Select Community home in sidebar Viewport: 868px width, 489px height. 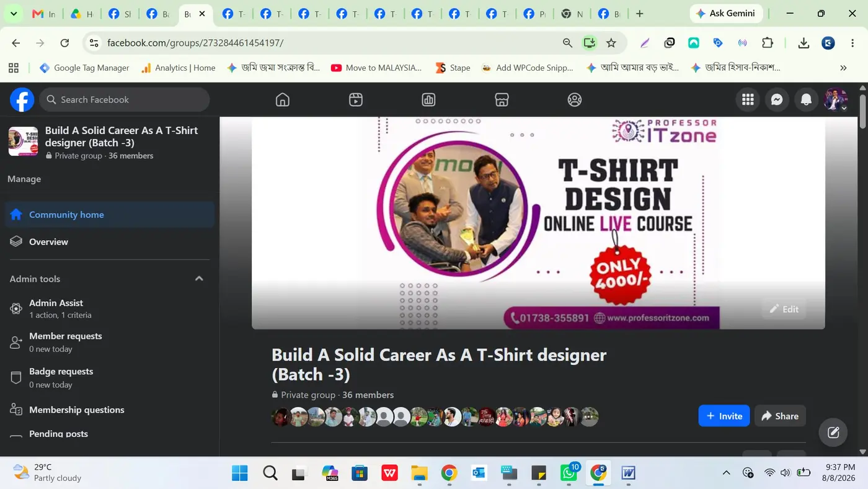110,215
